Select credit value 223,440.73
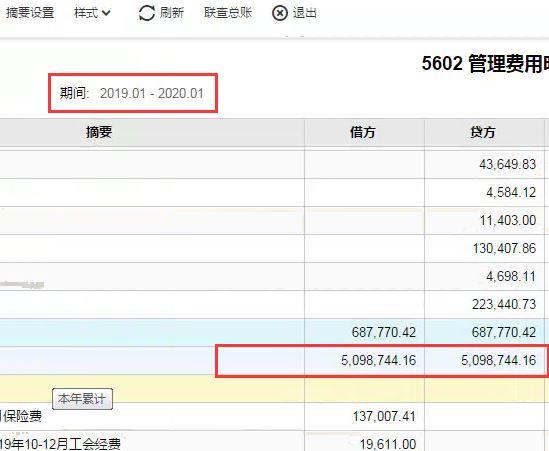This screenshot has width=549, height=451. click(x=504, y=304)
